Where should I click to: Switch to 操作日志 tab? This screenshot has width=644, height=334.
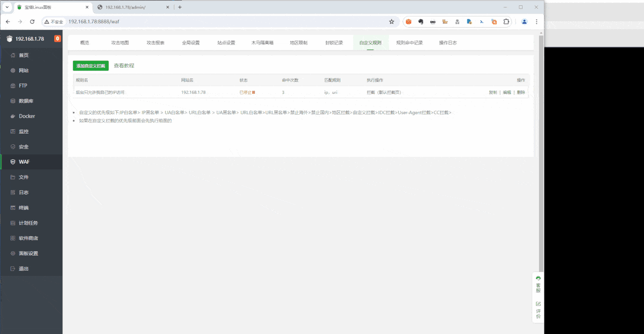(448, 43)
